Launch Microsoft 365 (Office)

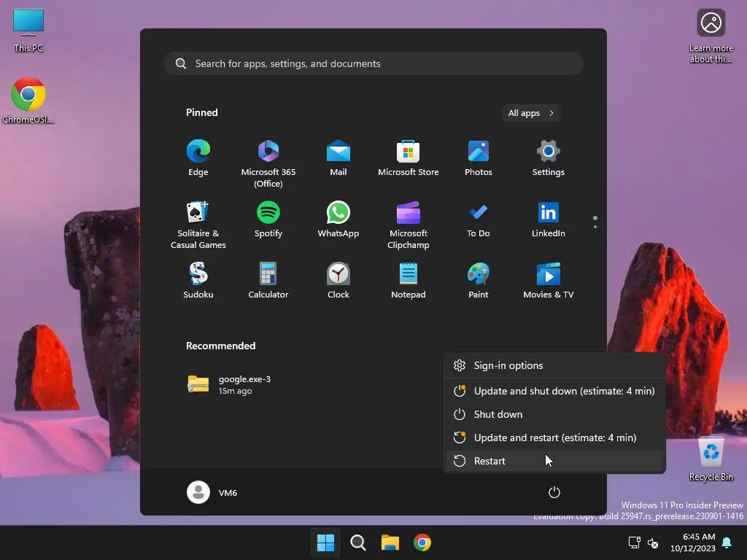(268, 163)
